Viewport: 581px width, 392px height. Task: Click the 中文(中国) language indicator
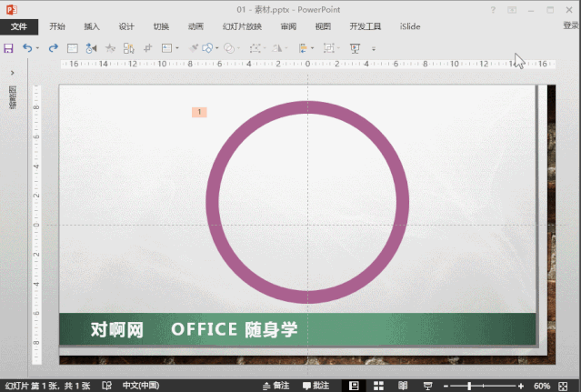point(141,386)
